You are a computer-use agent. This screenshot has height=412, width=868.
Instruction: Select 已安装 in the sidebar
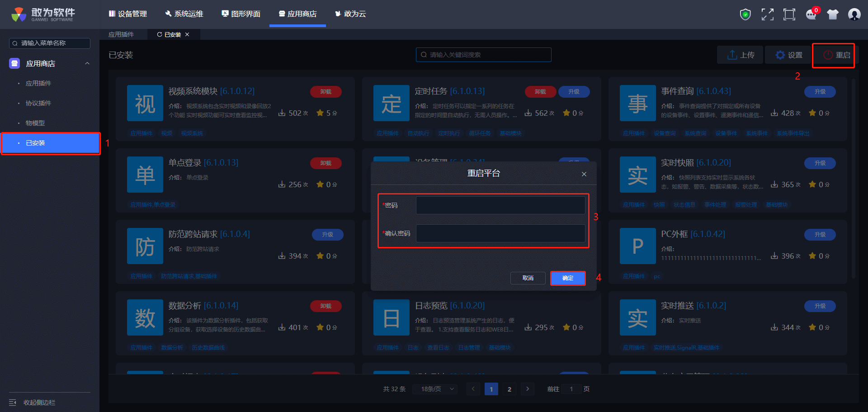pos(51,143)
